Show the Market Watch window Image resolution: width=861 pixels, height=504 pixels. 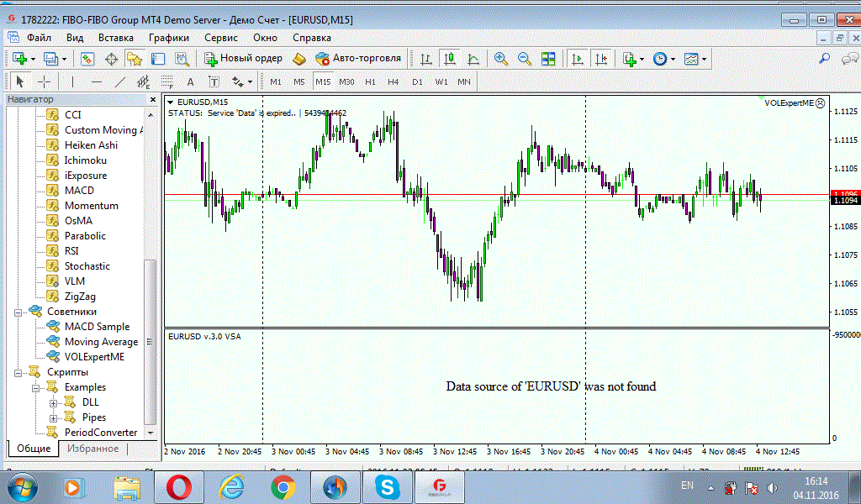click(x=87, y=59)
